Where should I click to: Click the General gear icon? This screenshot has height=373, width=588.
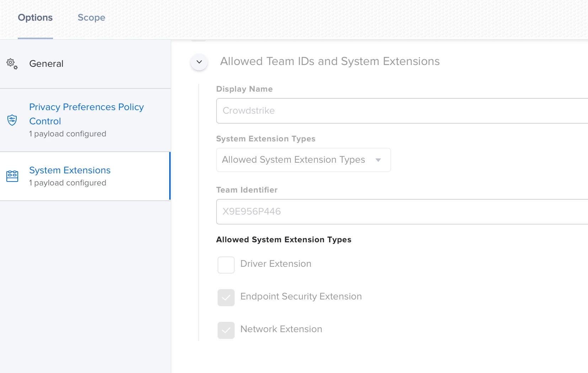[x=12, y=64]
